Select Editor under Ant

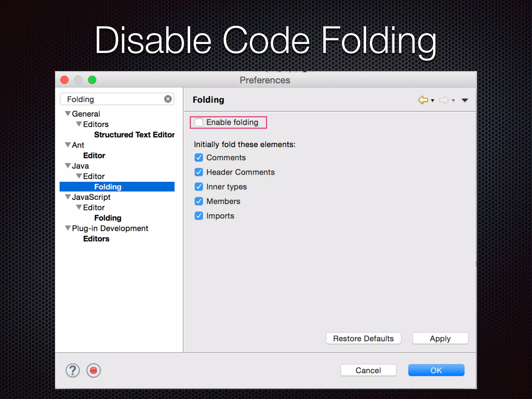(x=94, y=156)
